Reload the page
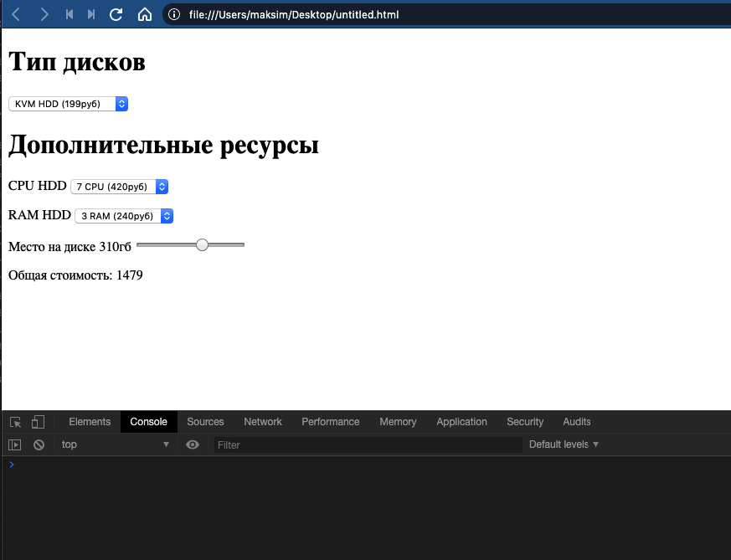Screen dimensions: 731x560 pyautogui.click(x=116, y=14)
